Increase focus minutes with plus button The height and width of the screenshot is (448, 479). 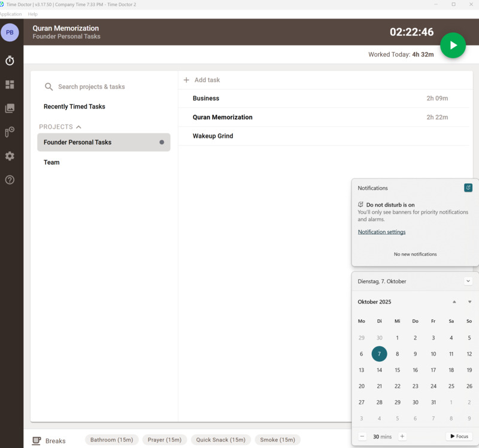402,437
